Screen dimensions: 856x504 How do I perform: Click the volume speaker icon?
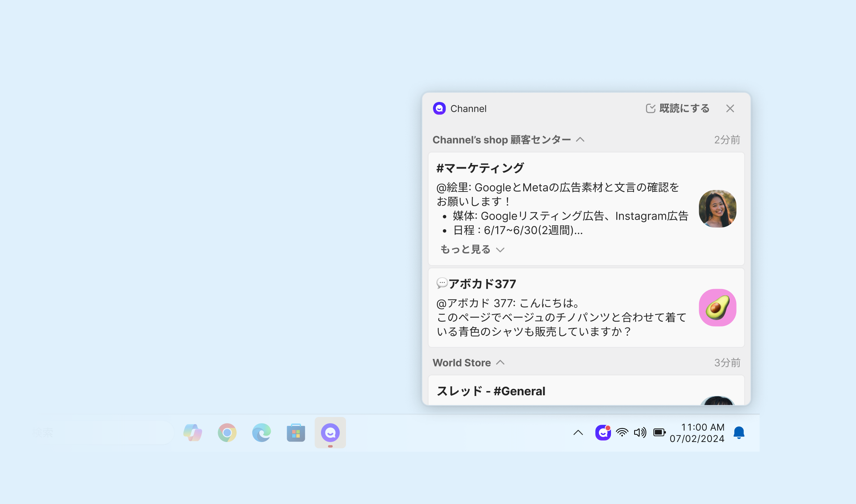(640, 433)
